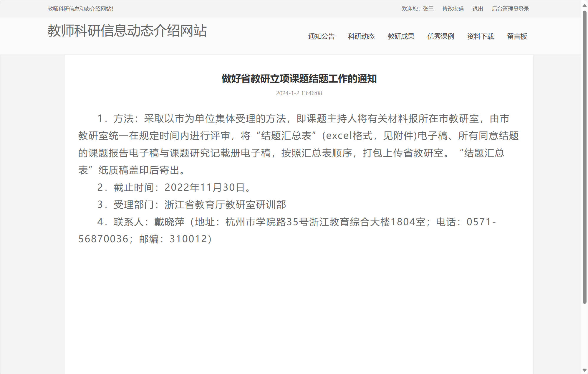Click the 修改密码 link to change password
Viewport: 588px width, 374px height.
point(453,9)
